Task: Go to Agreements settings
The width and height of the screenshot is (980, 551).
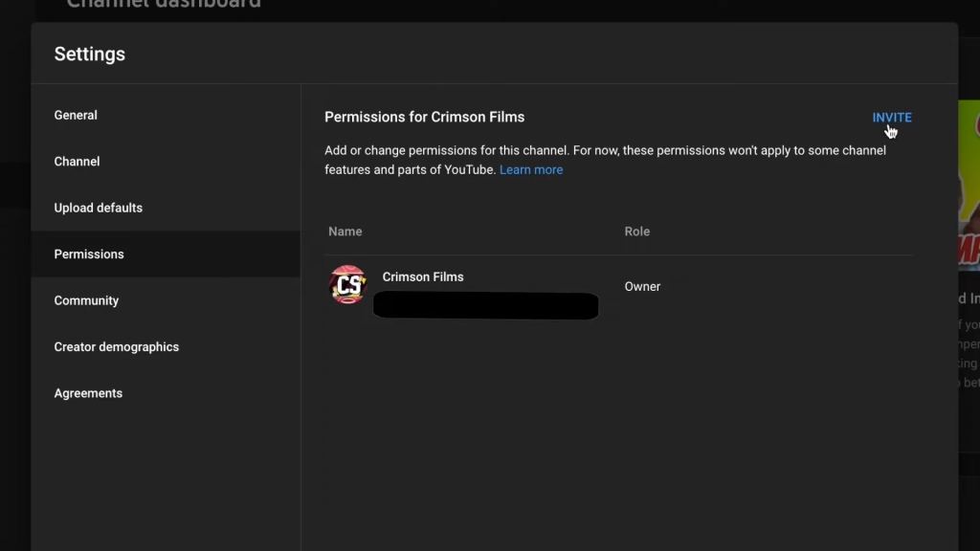Action: pyautogui.click(x=88, y=393)
